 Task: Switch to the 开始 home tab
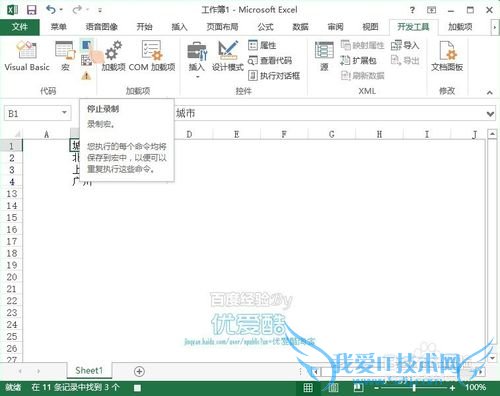(x=144, y=27)
